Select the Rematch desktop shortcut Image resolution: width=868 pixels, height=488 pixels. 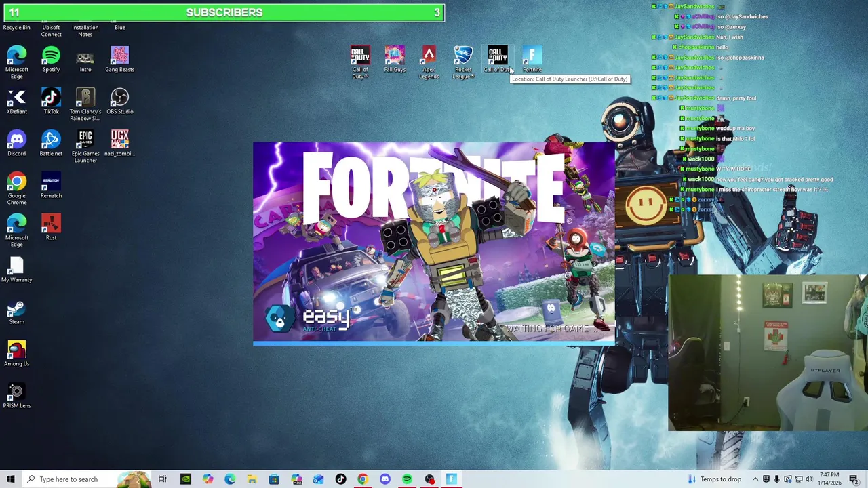(x=51, y=186)
